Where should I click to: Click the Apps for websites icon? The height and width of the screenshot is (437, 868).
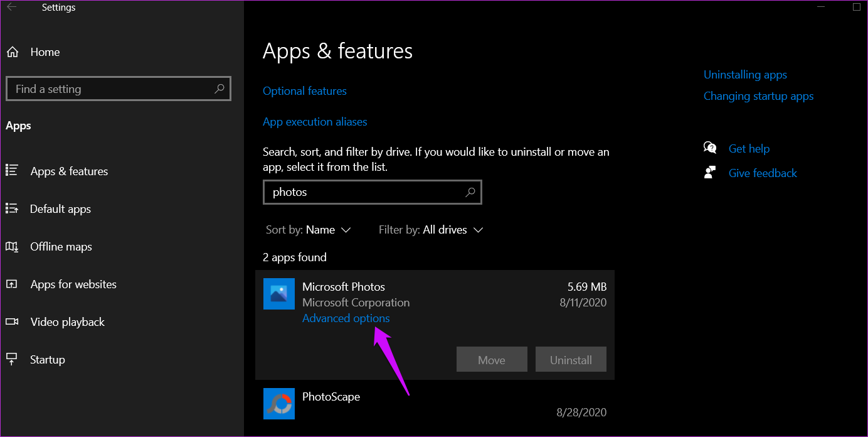(x=11, y=284)
